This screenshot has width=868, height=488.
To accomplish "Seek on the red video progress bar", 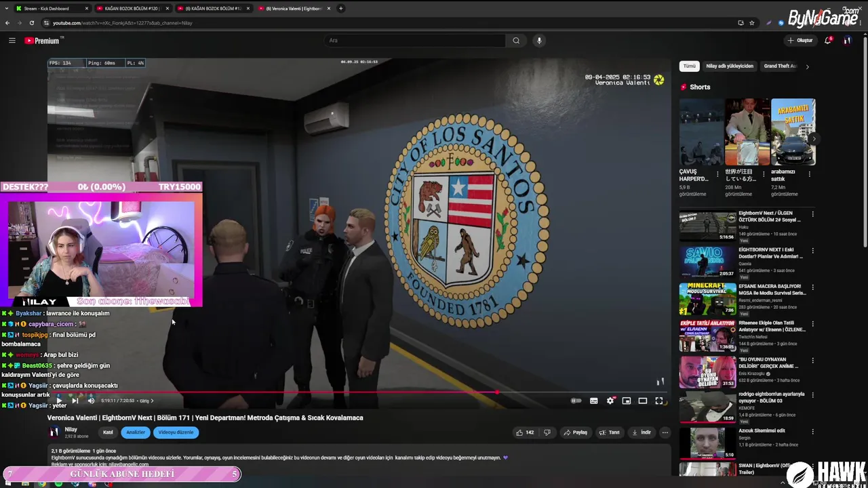I will (357, 392).
